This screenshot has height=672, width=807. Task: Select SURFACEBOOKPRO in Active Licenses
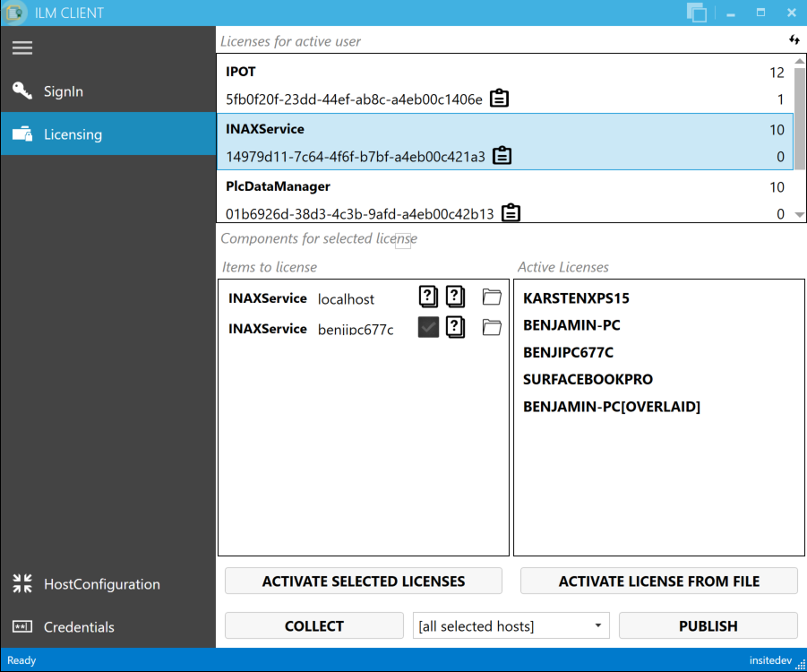[588, 379]
